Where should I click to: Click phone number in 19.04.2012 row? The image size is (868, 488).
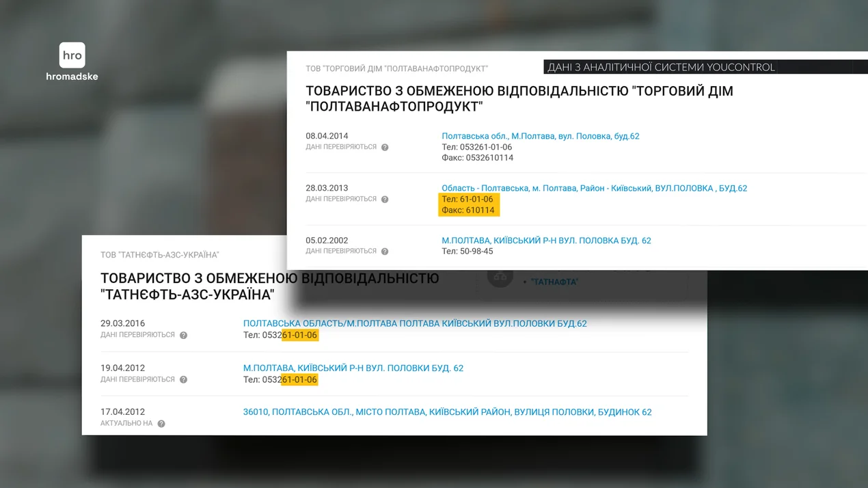[x=280, y=379]
